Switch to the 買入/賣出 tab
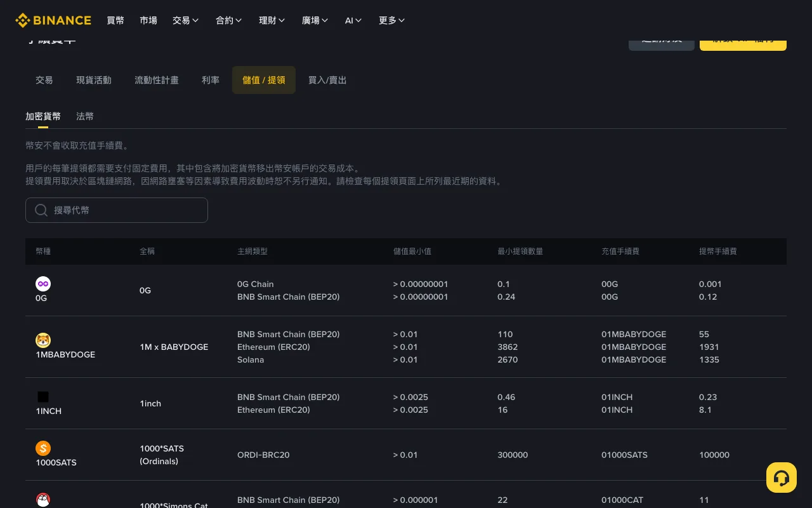 pyautogui.click(x=327, y=80)
